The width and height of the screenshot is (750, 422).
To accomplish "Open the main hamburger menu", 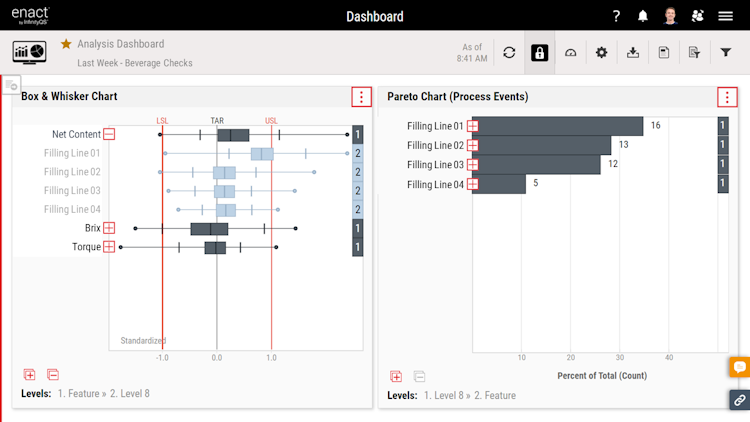I will point(726,16).
